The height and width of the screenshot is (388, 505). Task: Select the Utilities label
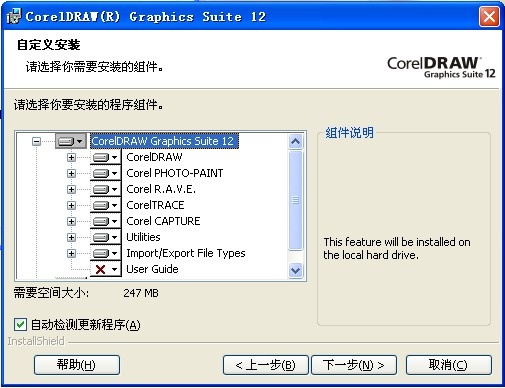coord(143,237)
